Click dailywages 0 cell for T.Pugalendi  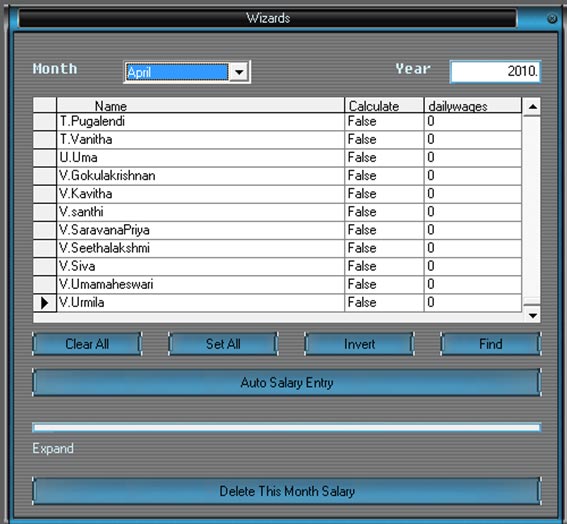click(x=473, y=122)
